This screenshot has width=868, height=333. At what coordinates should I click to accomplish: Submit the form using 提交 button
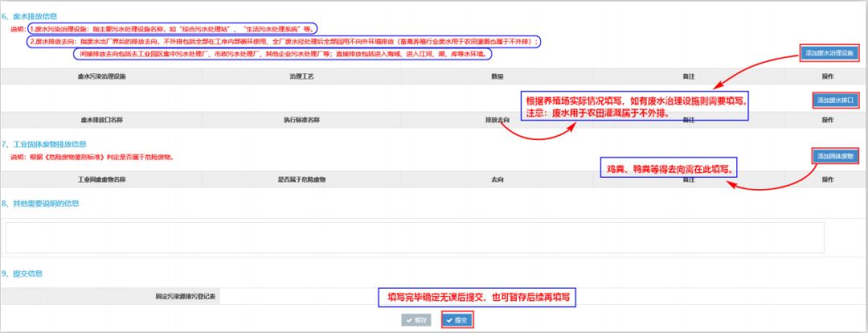tap(457, 319)
